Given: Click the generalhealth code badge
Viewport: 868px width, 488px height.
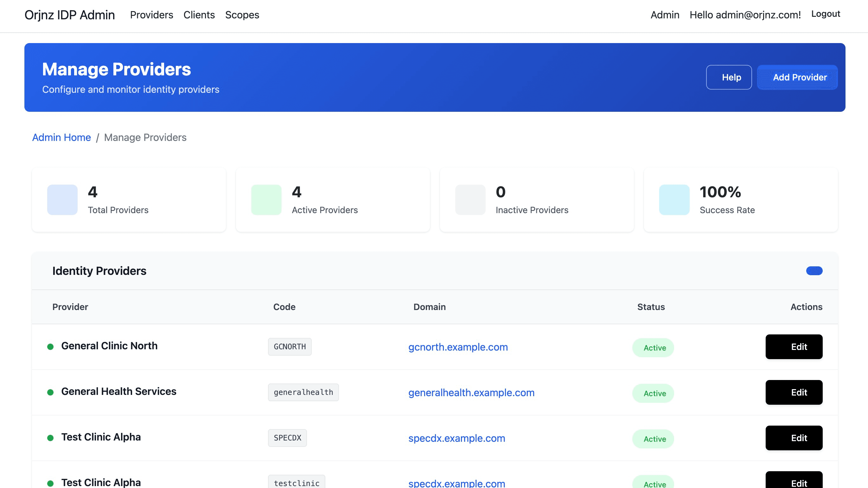Looking at the screenshot, I should pos(303,392).
